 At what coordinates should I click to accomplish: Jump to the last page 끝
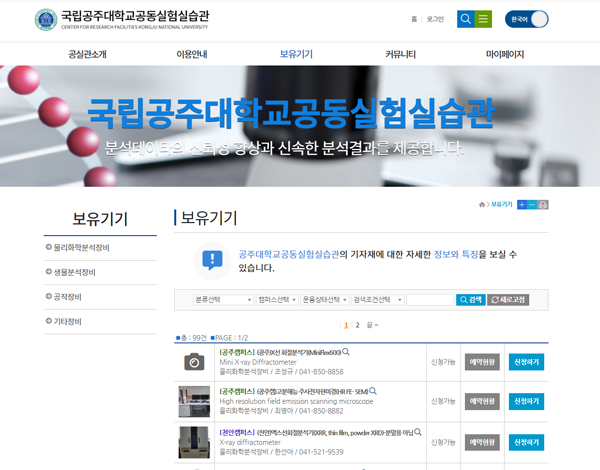click(372, 325)
